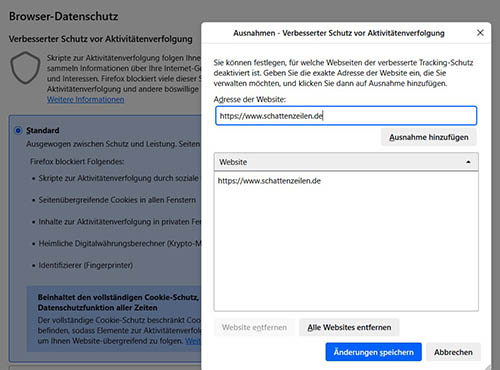The image size is (500, 370).
Task: Click Seitenübergreifende Cookies in allen Fenstern item
Action: tap(117, 200)
